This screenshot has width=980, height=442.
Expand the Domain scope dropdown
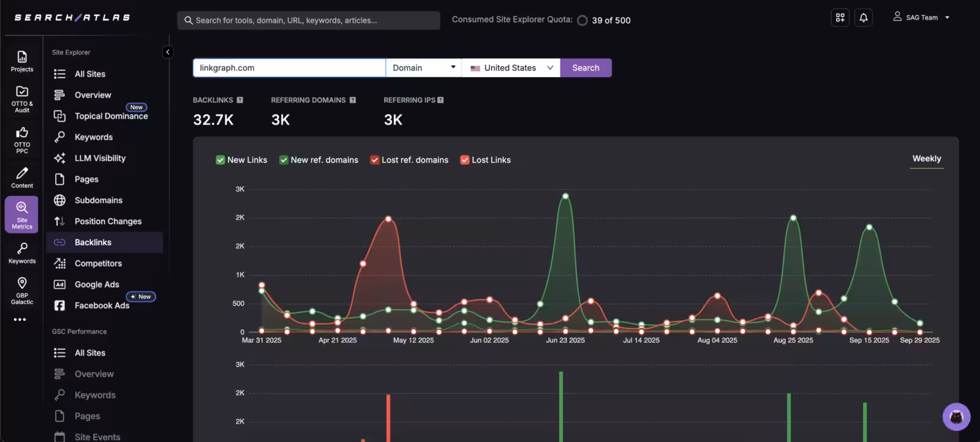pos(424,68)
